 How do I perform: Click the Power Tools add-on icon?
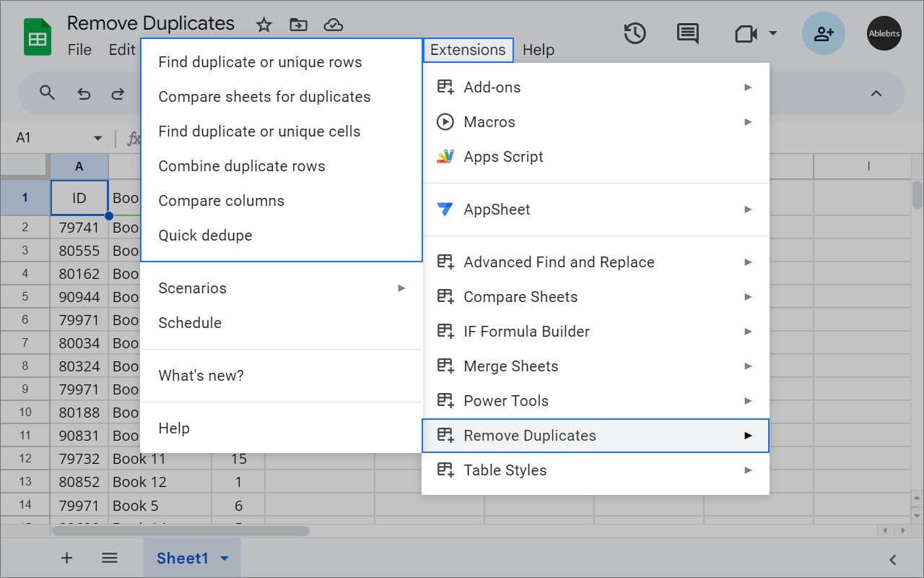pos(445,401)
